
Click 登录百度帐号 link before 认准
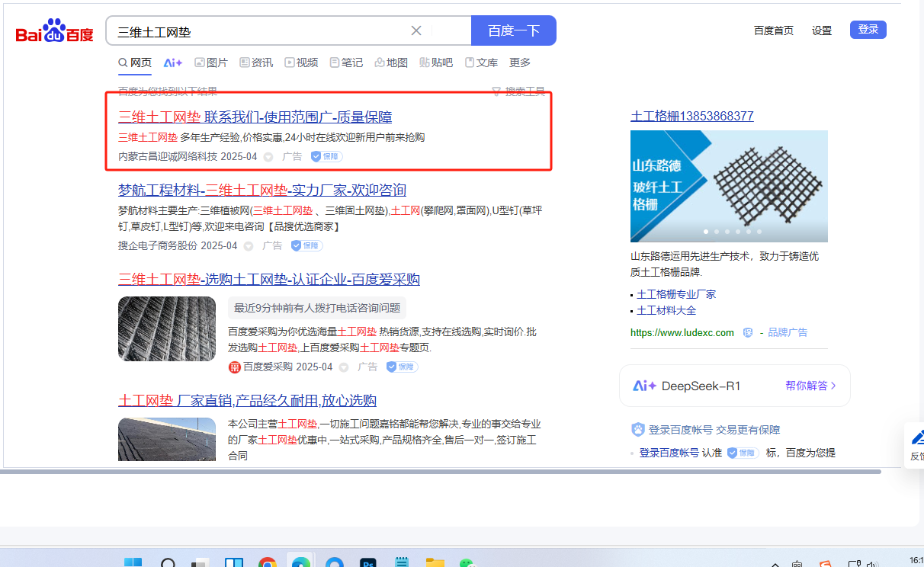[669, 453]
